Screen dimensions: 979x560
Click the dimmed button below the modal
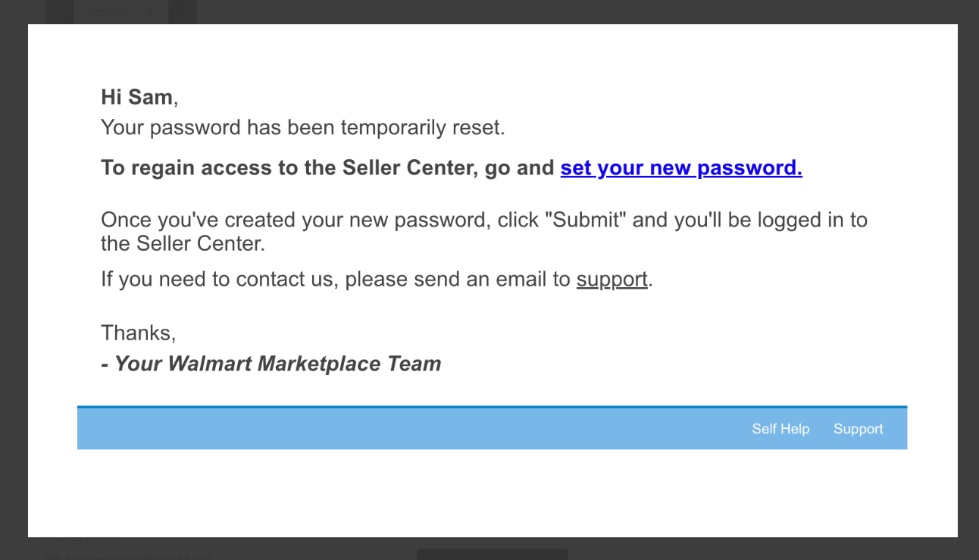[492, 554]
